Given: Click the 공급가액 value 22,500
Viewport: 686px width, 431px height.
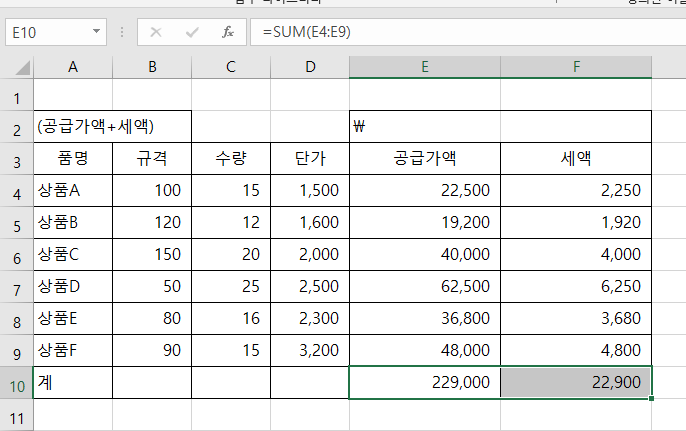Looking at the screenshot, I should [x=425, y=190].
